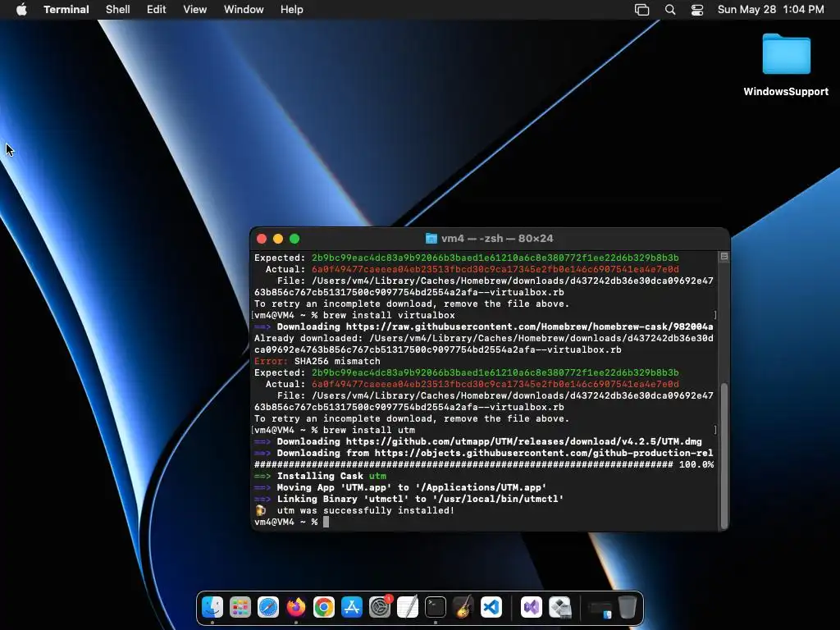Screen dimensions: 840x630
Task: Open Launchpad in the dock
Action: (240, 607)
